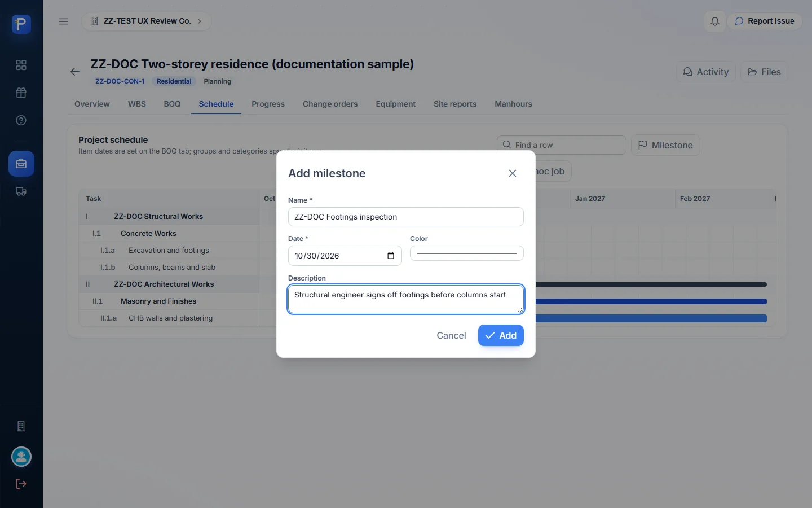Click the ZZ-DOC-CON-1 tag
Image resolution: width=812 pixels, height=508 pixels.
pos(120,81)
